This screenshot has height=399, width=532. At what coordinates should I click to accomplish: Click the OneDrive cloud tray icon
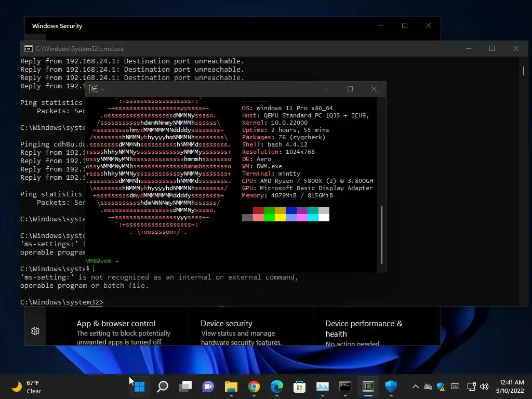(x=428, y=387)
